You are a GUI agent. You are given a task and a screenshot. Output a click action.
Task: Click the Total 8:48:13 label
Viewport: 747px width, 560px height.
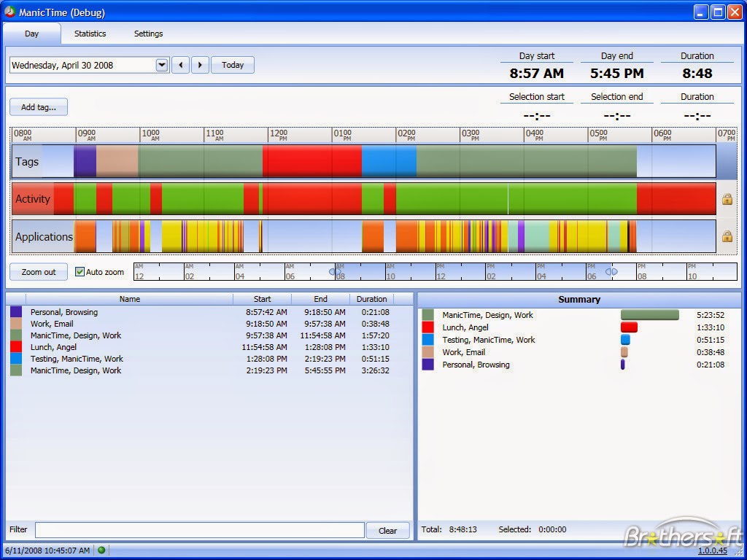tap(449, 529)
